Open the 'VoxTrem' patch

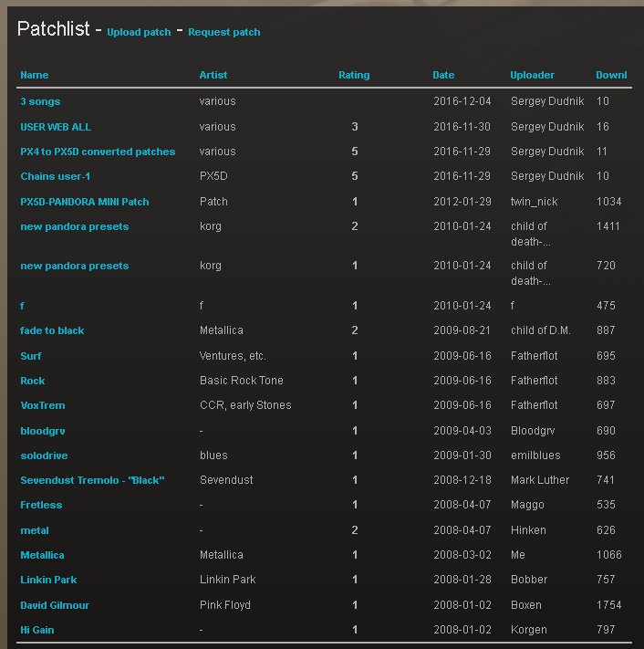tap(43, 405)
